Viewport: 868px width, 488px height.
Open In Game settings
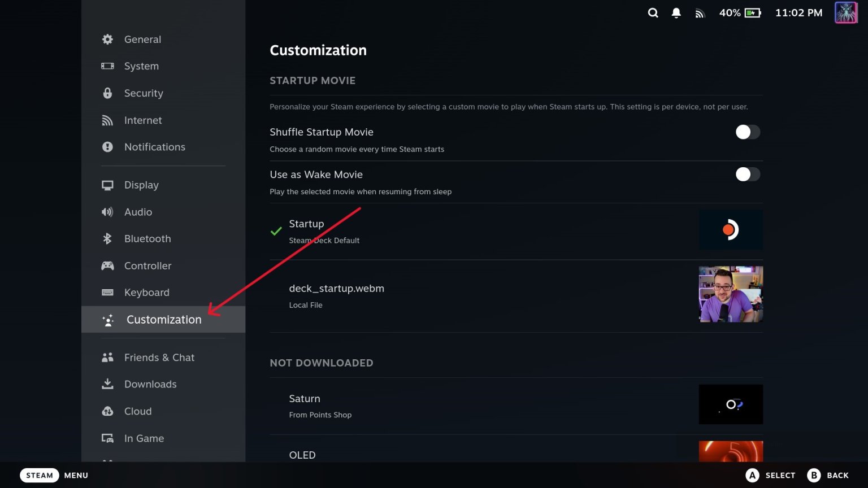pyautogui.click(x=163, y=438)
